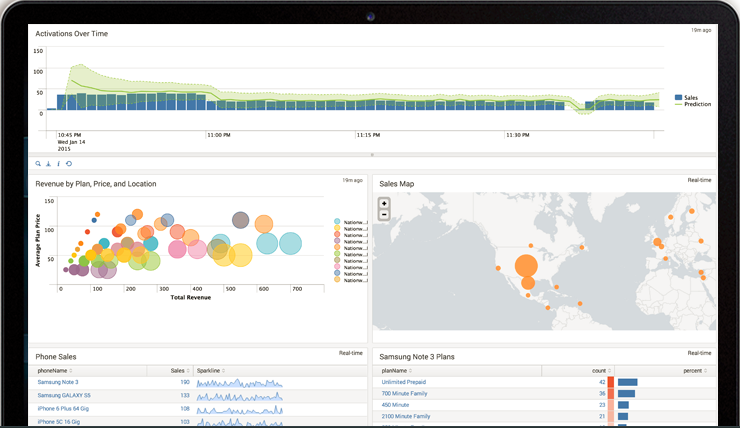Click the refresh icon under Activations chart
The width and height of the screenshot is (740, 428).
pos(69,163)
